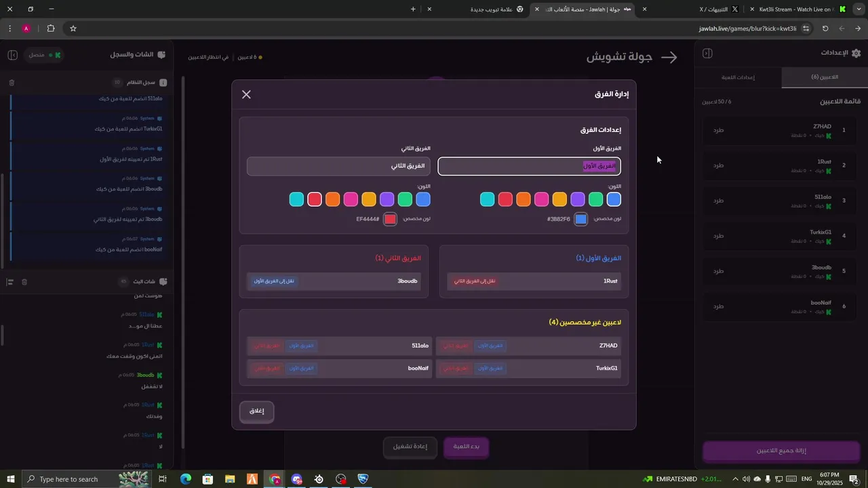Image resolution: width=868 pixels, height=488 pixels.
Task: Pick red swatch for first team
Action: 505,199
